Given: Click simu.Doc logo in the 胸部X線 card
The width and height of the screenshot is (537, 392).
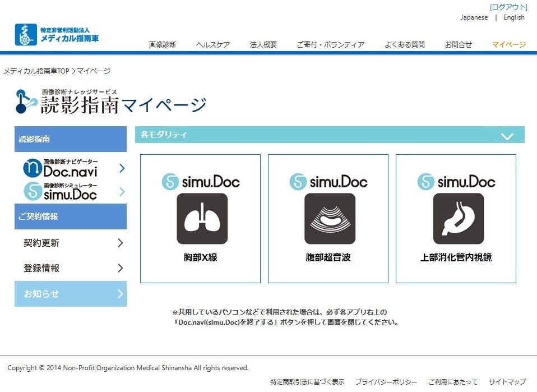Looking at the screenshot, I should pos(201,181).
